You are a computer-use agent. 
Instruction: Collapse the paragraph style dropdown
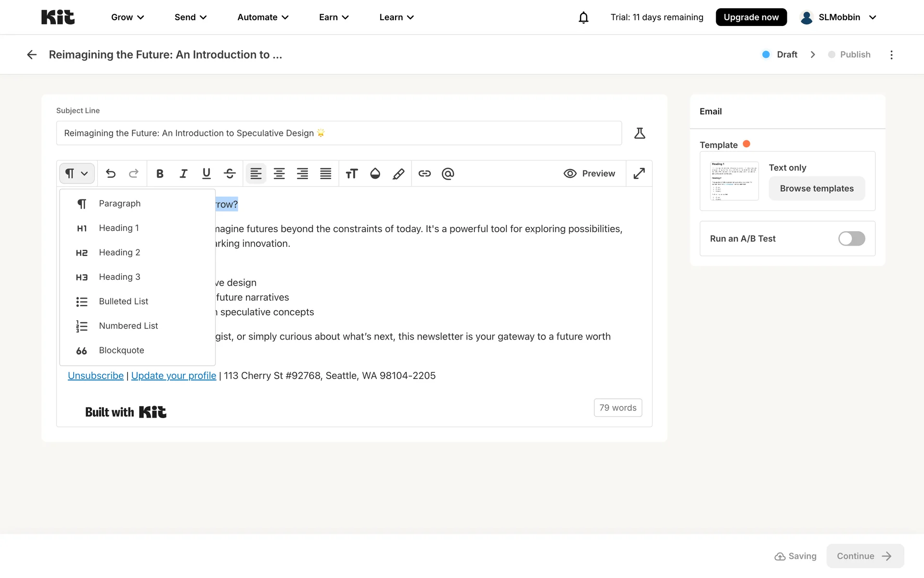[x=77, y=173]
